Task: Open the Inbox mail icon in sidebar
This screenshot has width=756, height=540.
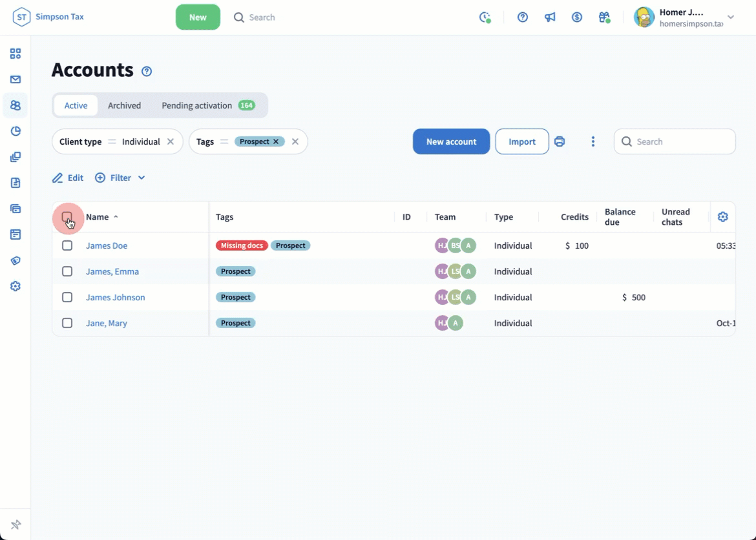Action: click(16, 79)
